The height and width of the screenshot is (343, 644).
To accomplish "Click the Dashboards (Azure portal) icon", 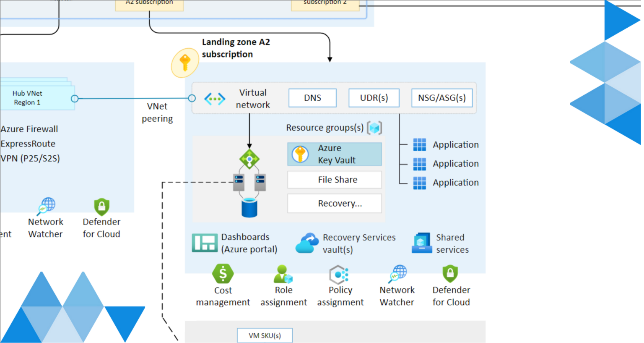I will 205,243.
